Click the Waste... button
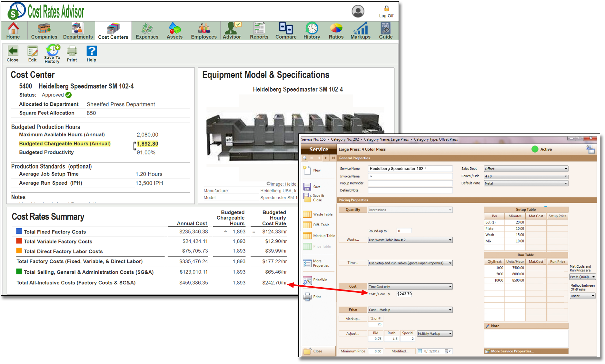The width and height of the screenshot is (605, 364). point(353,240)
